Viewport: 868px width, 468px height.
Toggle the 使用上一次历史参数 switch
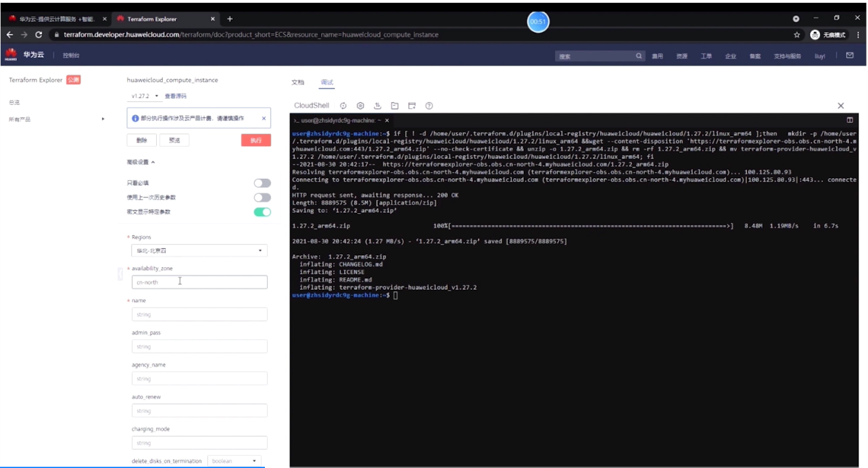[x=262, y=197]
